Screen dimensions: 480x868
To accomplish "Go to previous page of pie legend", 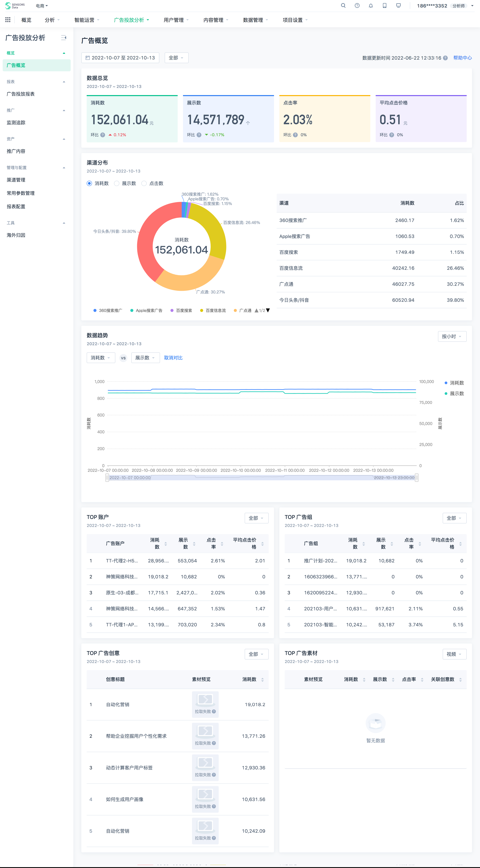I will (257, 310).
